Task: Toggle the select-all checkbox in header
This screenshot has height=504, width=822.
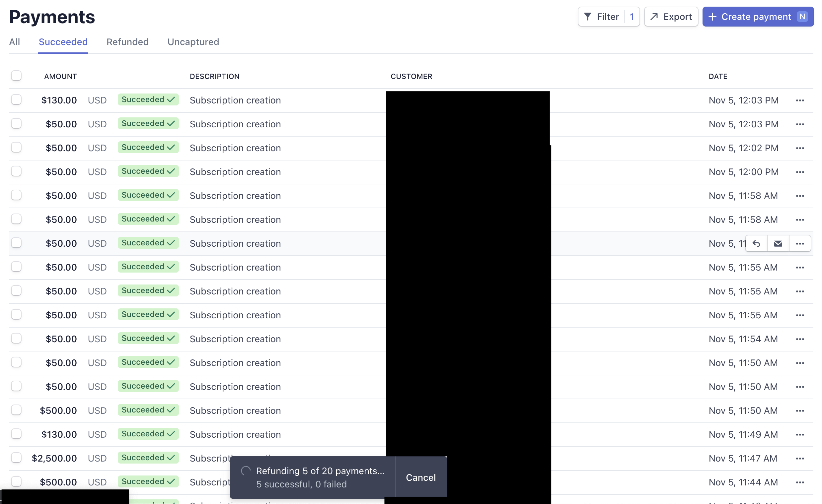Action: [x=16, y=76]
